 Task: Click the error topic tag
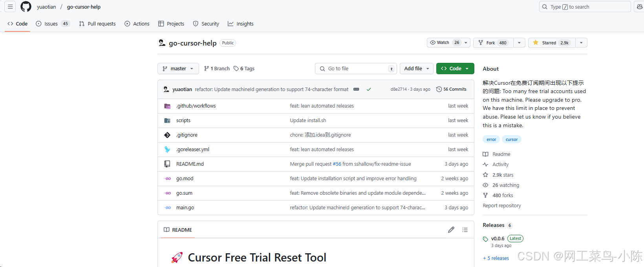coord(491,139)
